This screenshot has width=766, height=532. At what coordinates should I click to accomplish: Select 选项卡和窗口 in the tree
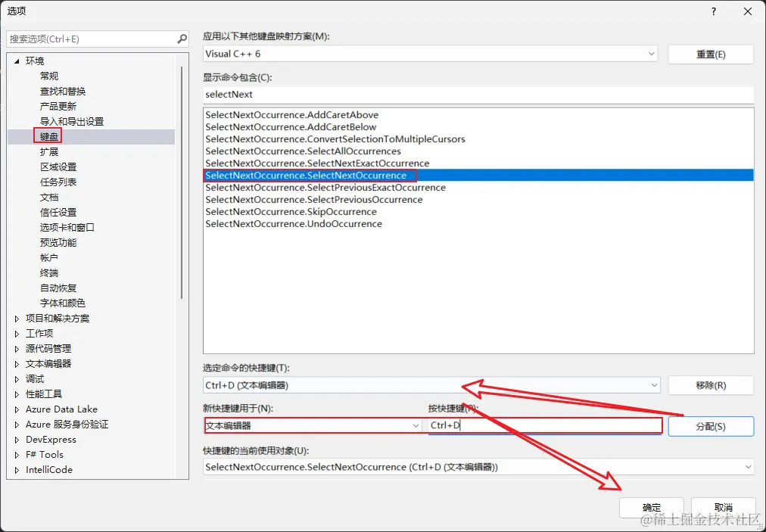click(x=67, y=228)
